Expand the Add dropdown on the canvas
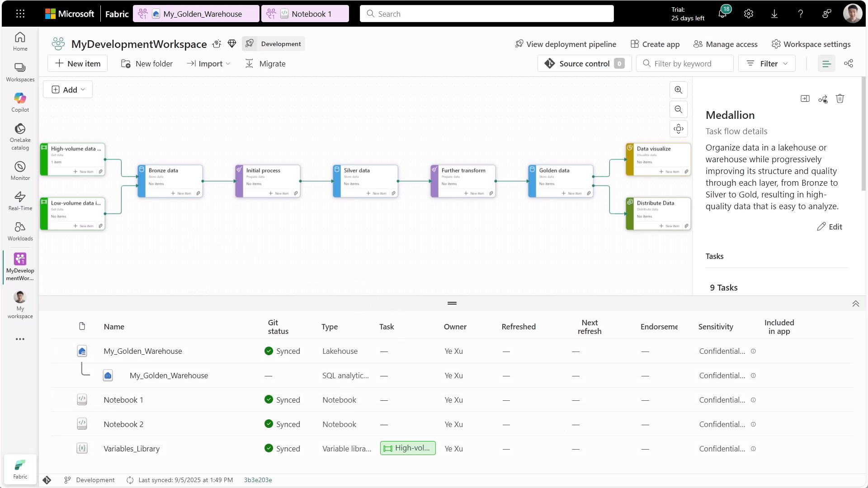The image size is (868, 488). pos(68,89)
